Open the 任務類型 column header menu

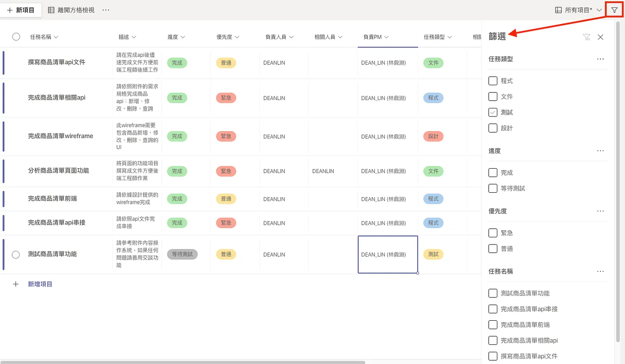click(438, 37)
